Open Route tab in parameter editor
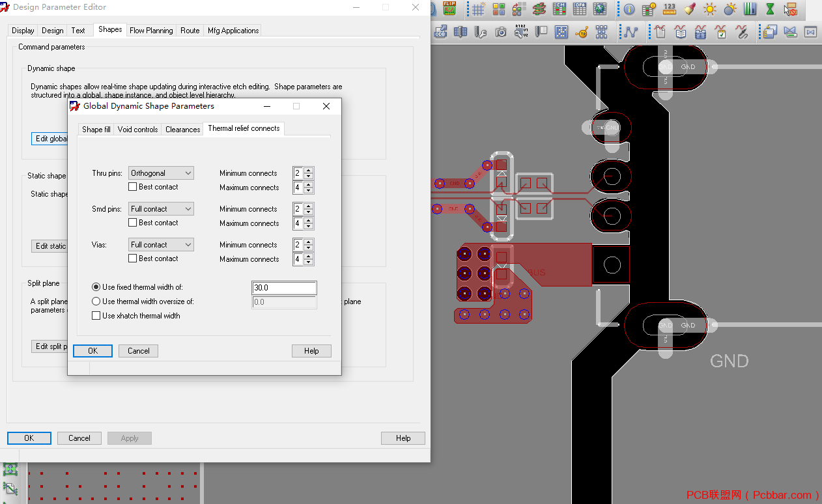The width and height of the screenshot is (822, 504). click(x=190, y=31)
